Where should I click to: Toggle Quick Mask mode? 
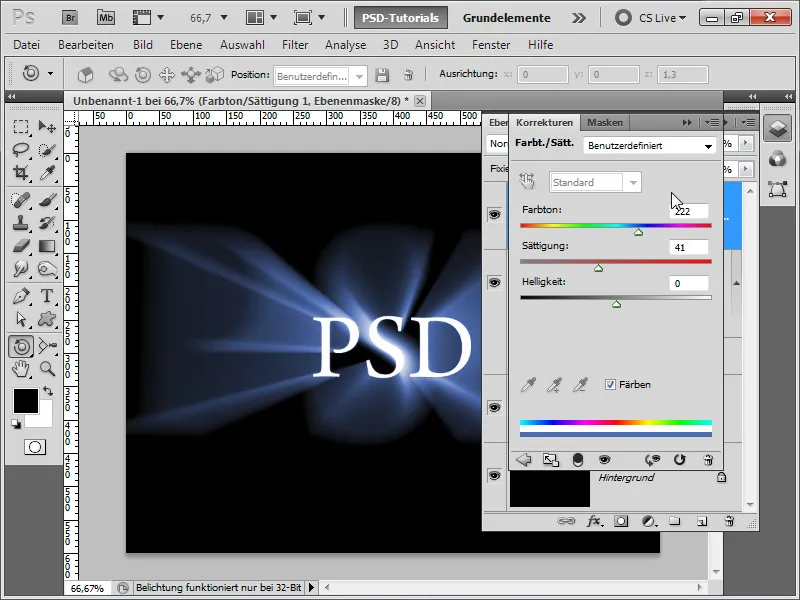[35, 447]
